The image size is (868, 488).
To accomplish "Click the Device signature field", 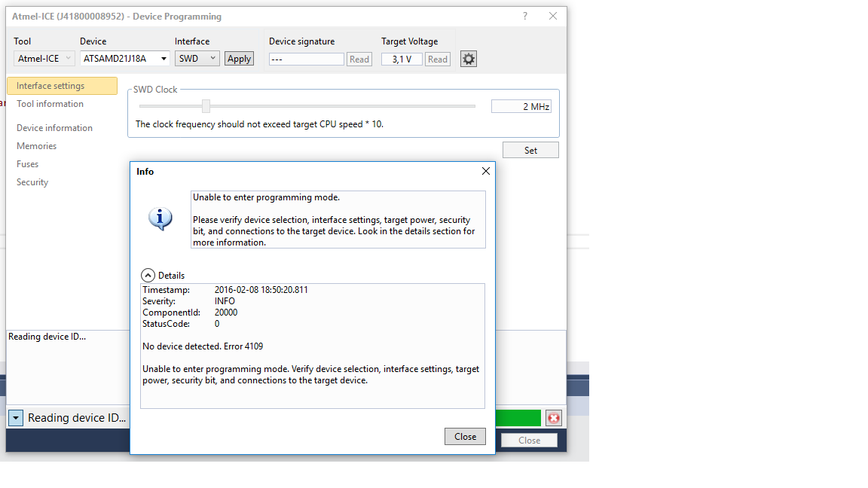I will pyautogui.click(x=306, y=59).
